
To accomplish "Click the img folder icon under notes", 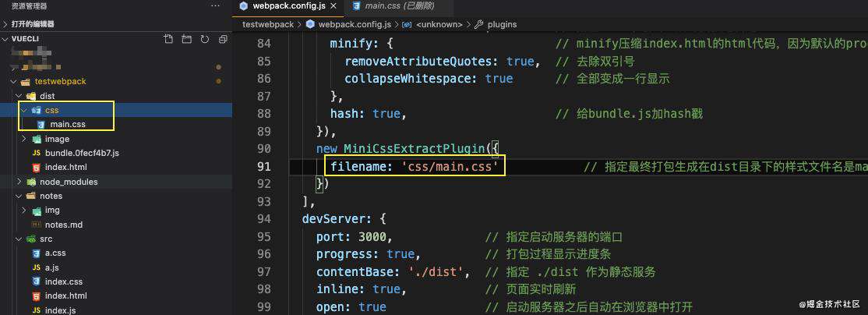I will point(36,211).
